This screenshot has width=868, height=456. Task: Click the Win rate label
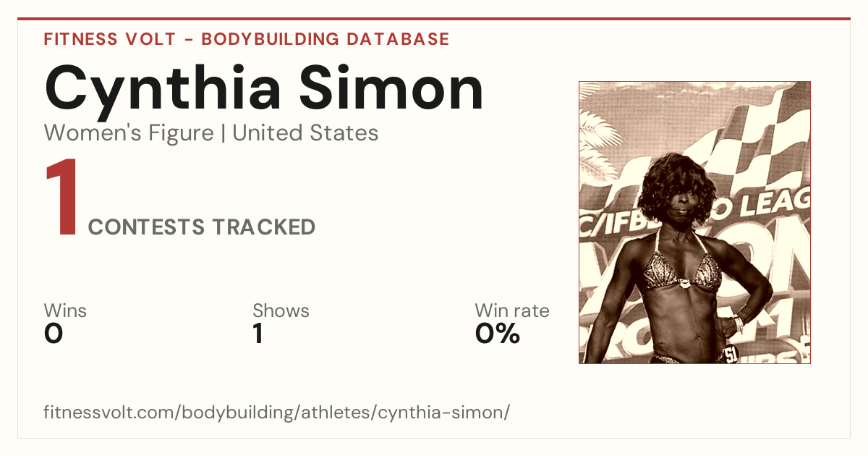pos(512,311)
